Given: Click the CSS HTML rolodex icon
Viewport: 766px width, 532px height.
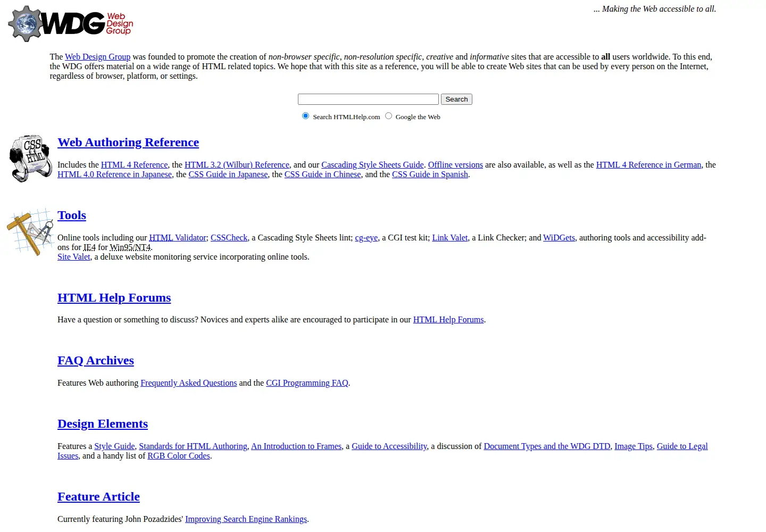Looking at the screenshot, I should click(x=31, y=159).
